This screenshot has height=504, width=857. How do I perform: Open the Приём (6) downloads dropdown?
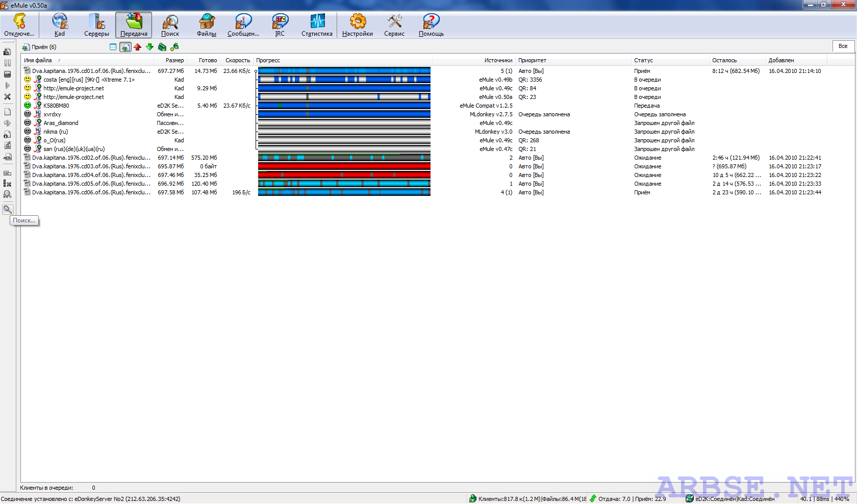click(39, 47)
